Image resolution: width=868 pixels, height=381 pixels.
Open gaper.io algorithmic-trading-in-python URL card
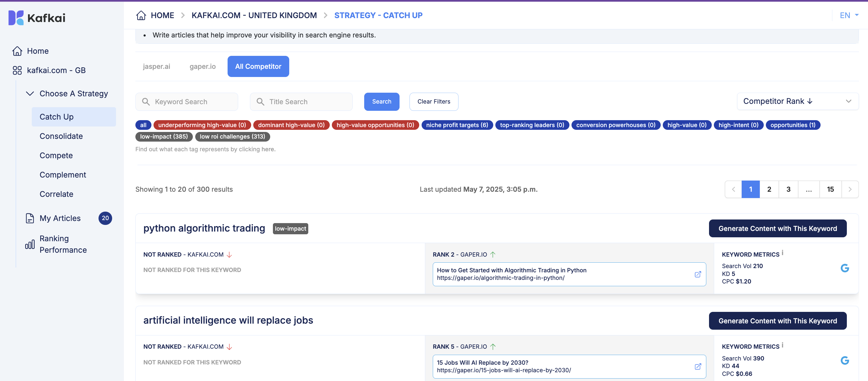[x=569, y=274]
